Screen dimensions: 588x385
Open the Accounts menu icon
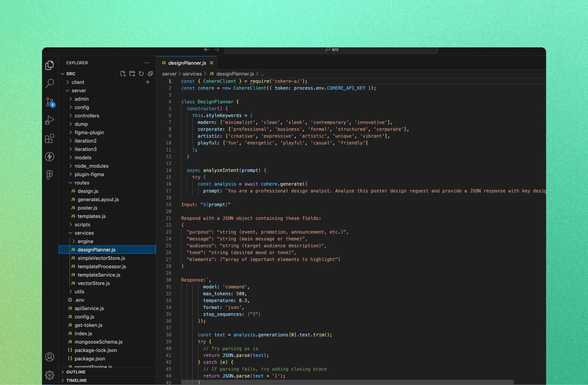(x=50, y=357)
